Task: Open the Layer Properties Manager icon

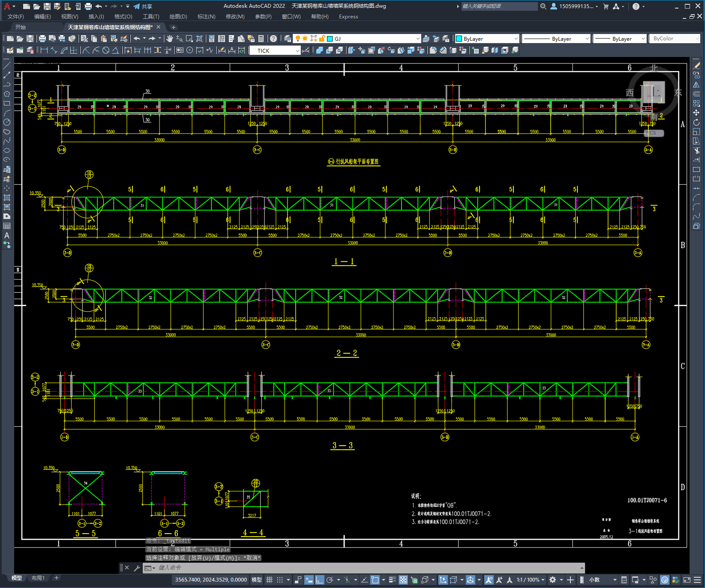Action: 288,39
